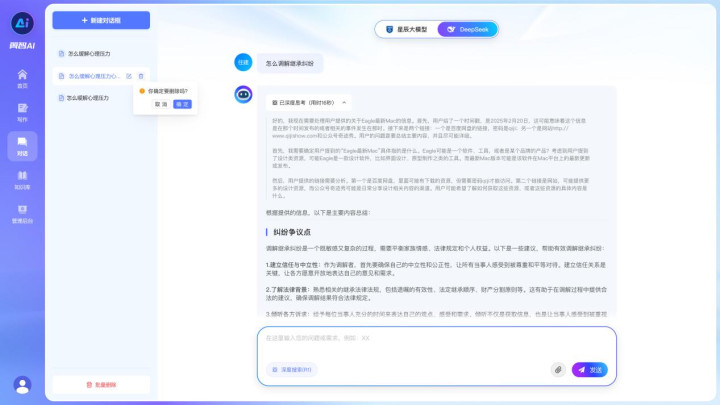Click the 根据提供的信息 summary line
The image size is (720, 405).
coord(318,213)
